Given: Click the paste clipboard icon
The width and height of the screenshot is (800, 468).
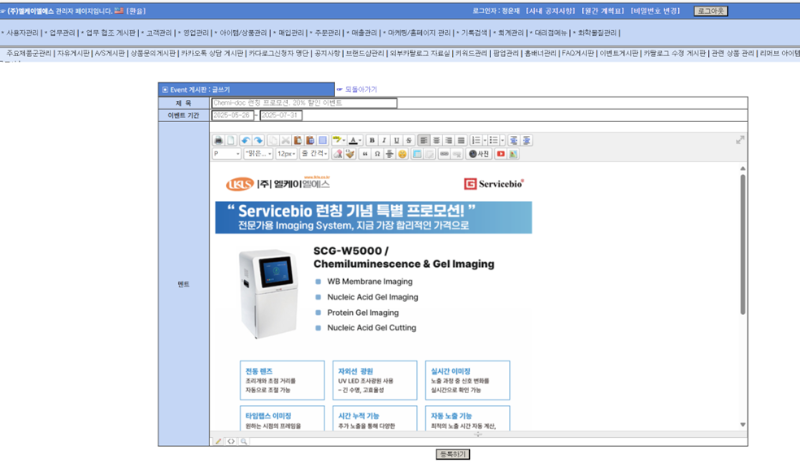Looking at the screenshot, I should pos(297,140).
